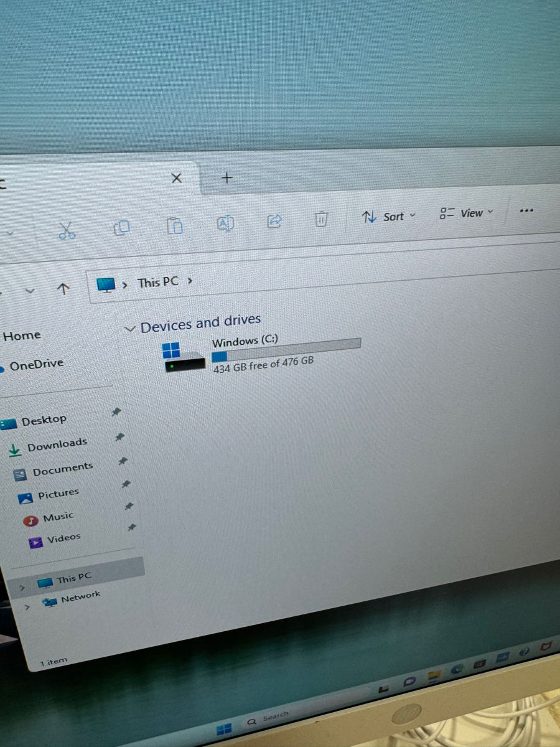Click the Up arrow navigation button
The height and width of the screenshot is (747, 560).
63,288
